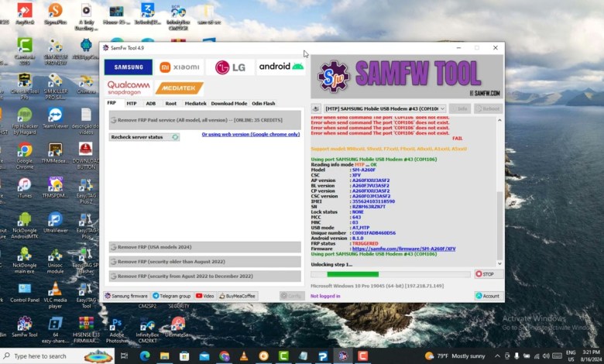This screenshot has height=364, width=604.
Task: Open EasyJTAG Plus 2 desktop shortcut
Action: click(x=86, y=191)
